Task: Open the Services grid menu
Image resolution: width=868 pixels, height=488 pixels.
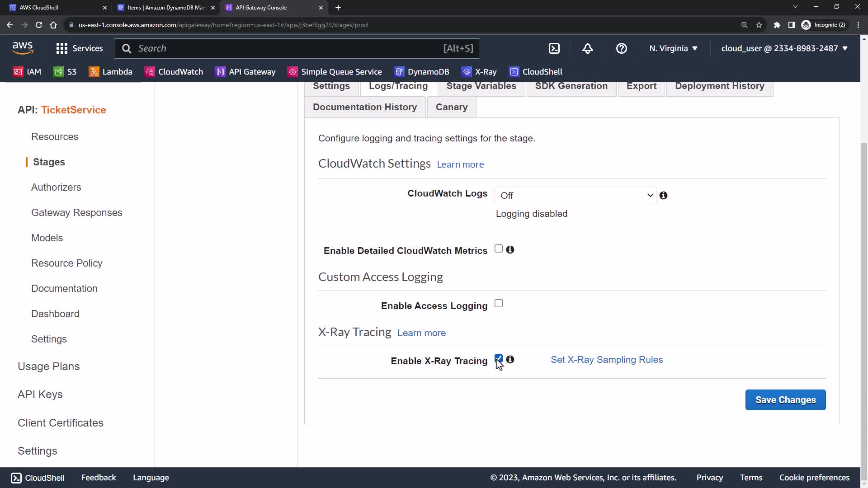Action: coord(79,48)
